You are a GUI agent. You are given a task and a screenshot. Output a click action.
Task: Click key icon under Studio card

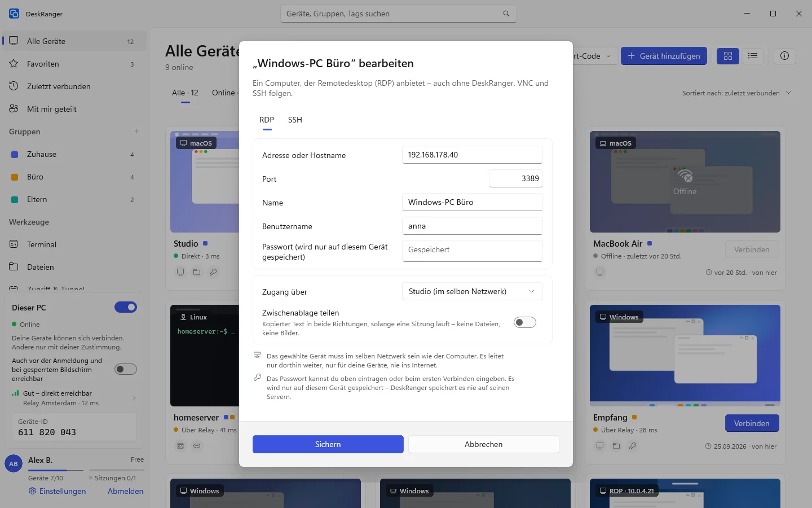point(213,272)
